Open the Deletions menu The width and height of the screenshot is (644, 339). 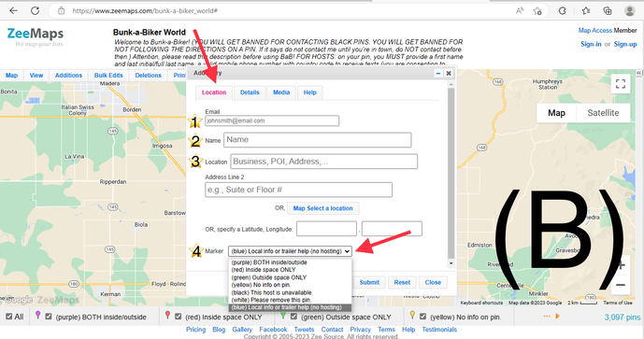click(x=149, y=75)
